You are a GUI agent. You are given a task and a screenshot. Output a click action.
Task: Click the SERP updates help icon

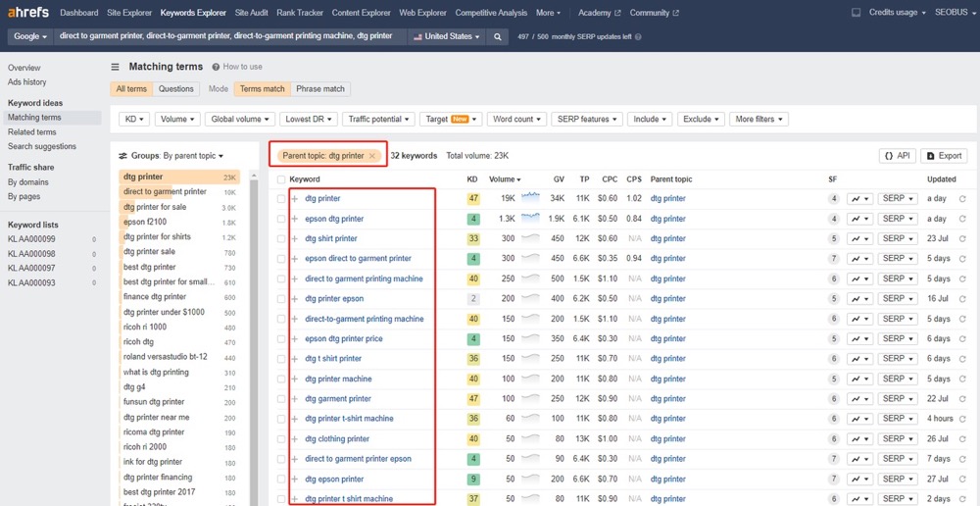click(x=638, y=37)
